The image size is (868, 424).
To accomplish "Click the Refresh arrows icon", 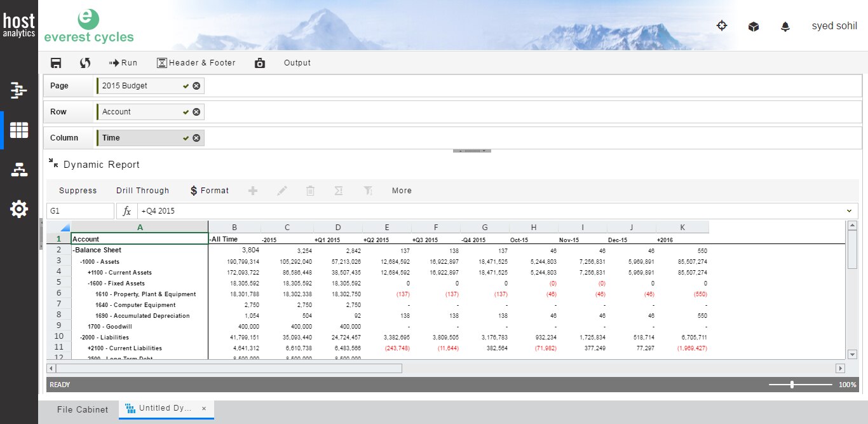I will (x=85, y=63).
